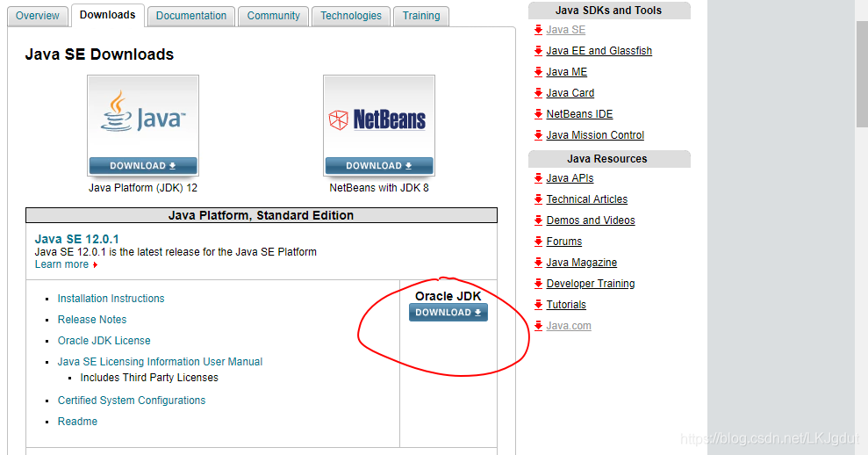This screenshot has height=455, width=868.
Task: Open the Java ME link
Action: point(567,72)
